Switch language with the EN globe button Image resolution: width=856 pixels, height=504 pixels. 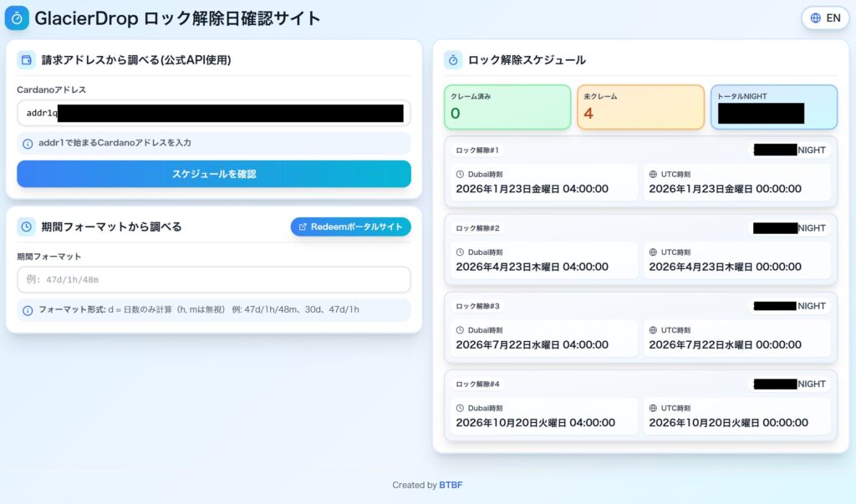[x=825, y=18]
